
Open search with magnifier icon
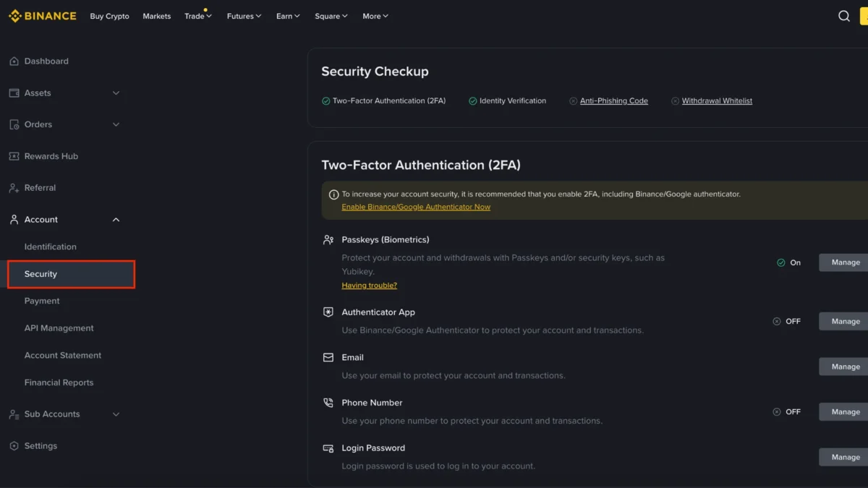click(x=843, y=16)
